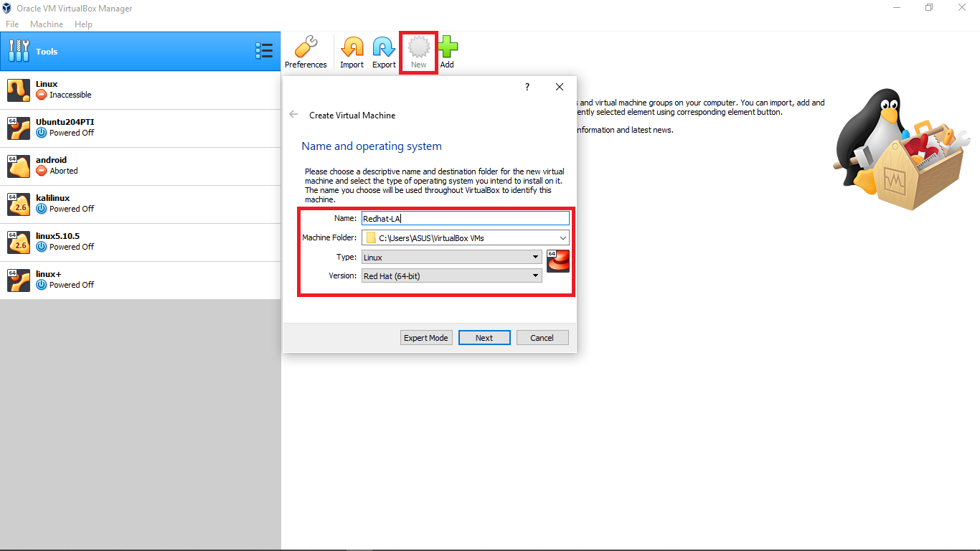Open the Type dropdown showing Linux
The height and width of the screenshot is (551, 980).
point(452,257)
